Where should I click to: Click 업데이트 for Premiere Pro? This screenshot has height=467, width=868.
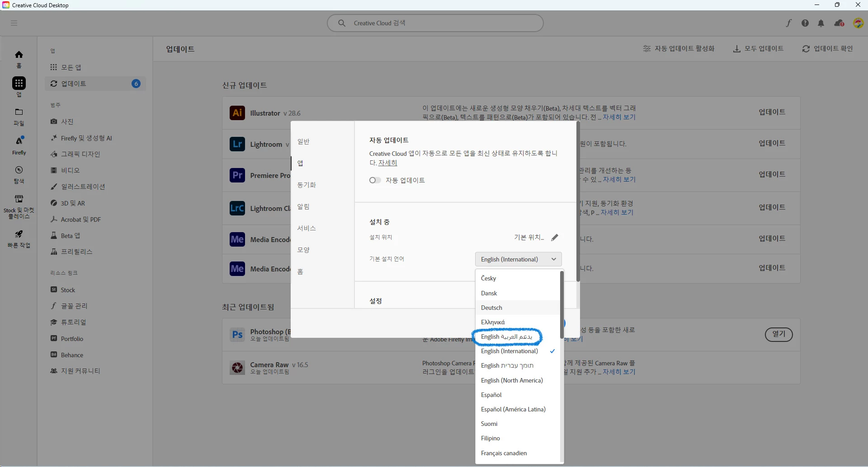[772, 174]
